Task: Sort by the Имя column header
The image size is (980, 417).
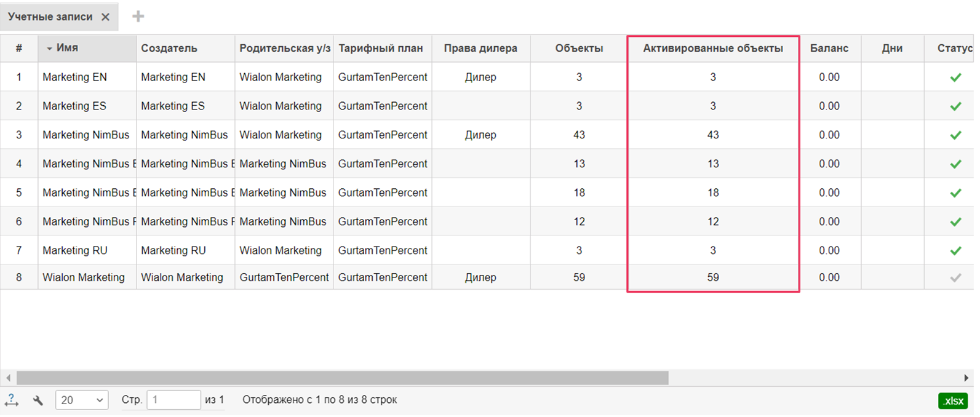Action: coord(67,48)
